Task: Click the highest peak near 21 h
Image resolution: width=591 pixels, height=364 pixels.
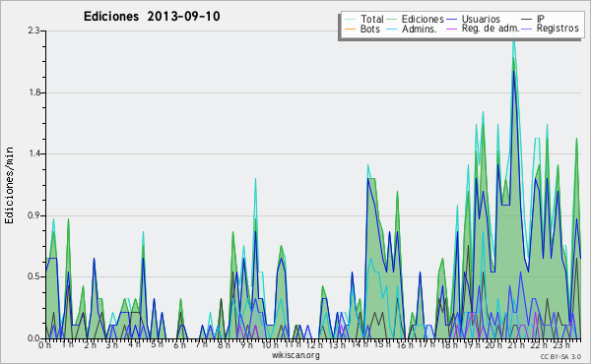Action: tap(514, 40)
